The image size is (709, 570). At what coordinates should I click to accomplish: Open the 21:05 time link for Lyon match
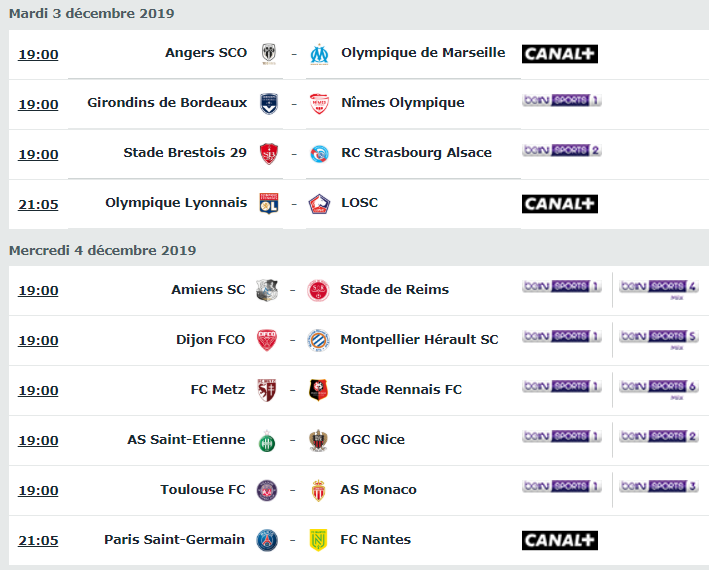coord(38,204)
